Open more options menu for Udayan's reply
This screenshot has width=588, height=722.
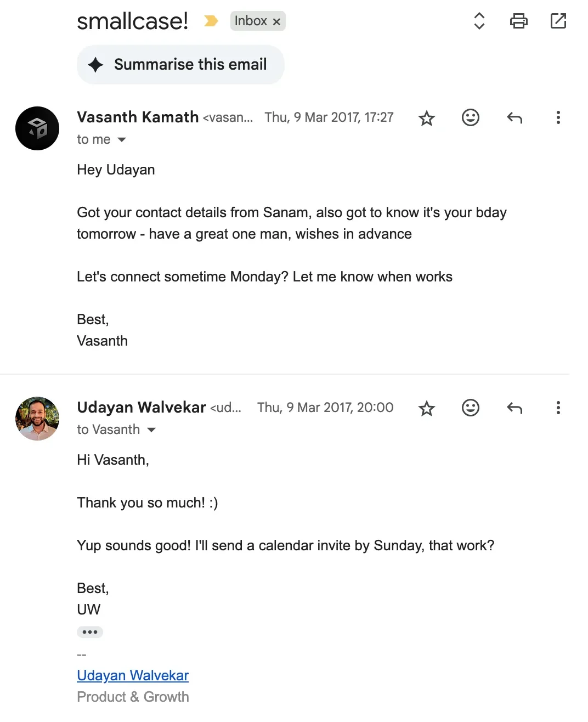pos(558,408)
